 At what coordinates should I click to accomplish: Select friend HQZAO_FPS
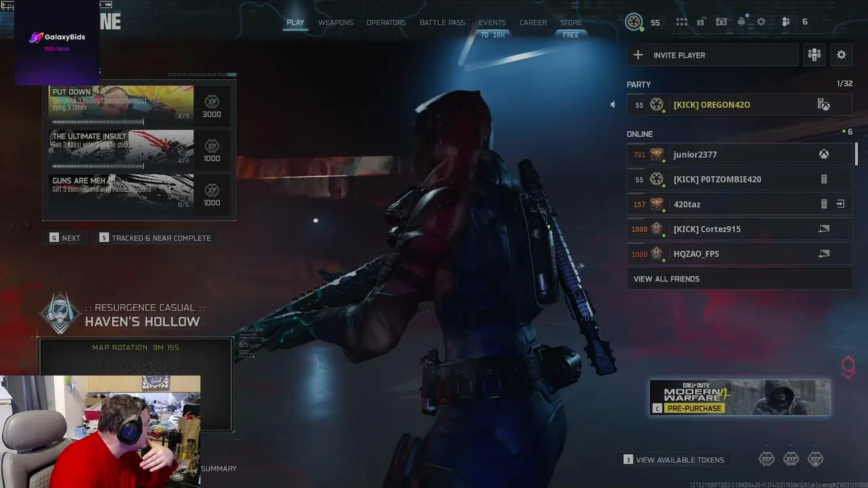click(740, 253)
